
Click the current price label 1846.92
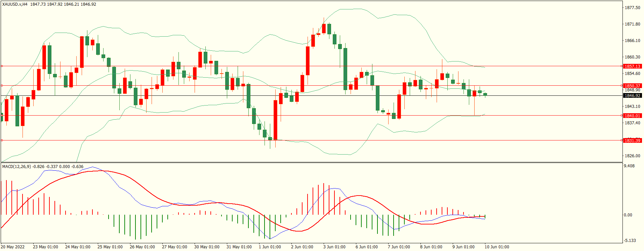(x=632, y=96)
